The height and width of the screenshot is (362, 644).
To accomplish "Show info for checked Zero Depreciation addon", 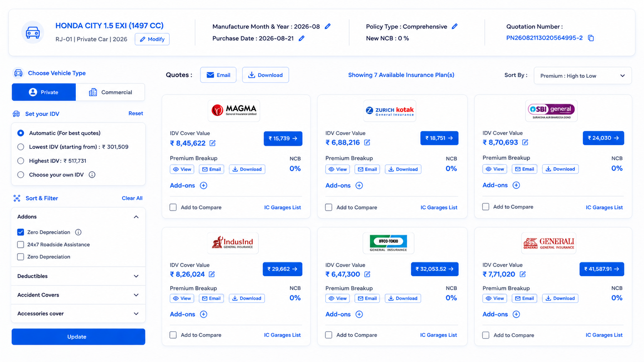I will [x=78, y=232].
